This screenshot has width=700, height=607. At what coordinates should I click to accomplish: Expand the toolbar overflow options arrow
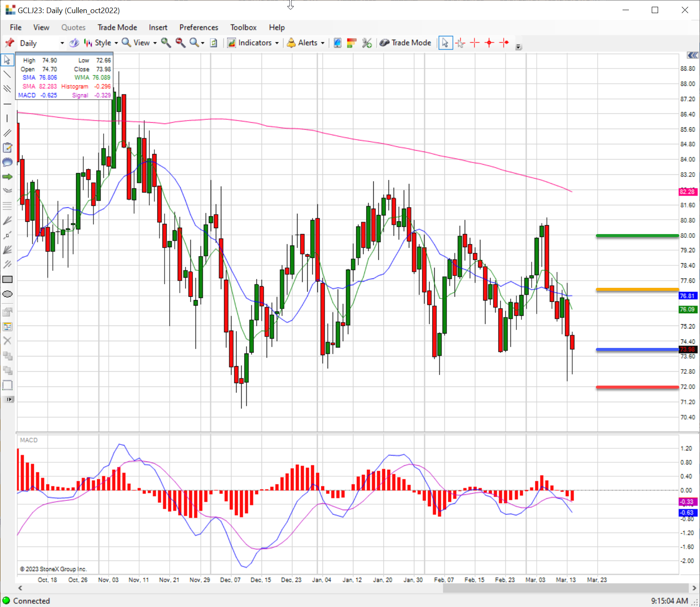click(x=518, y=47)
